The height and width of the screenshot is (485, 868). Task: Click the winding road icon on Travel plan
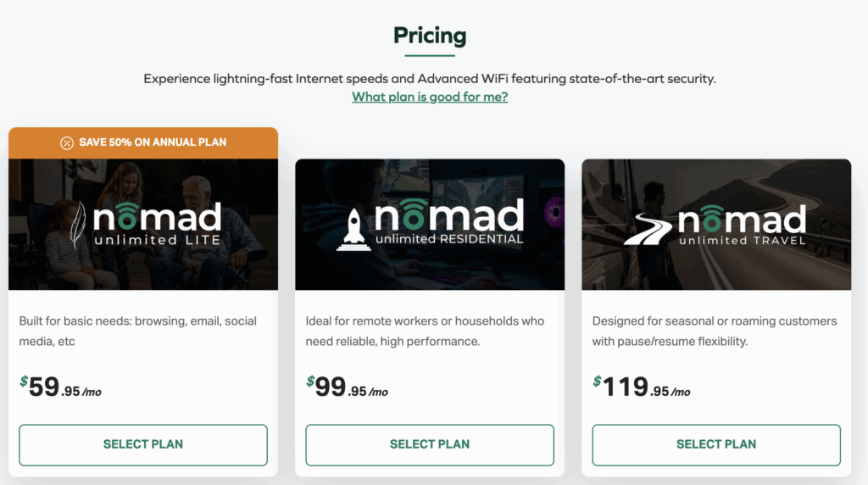(x=649, y=229)
